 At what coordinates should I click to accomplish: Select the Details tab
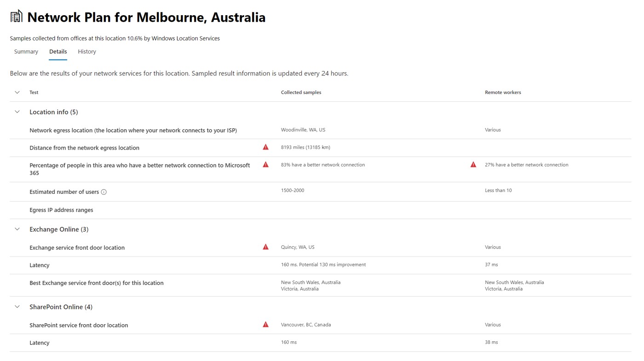tap(58, 52)
